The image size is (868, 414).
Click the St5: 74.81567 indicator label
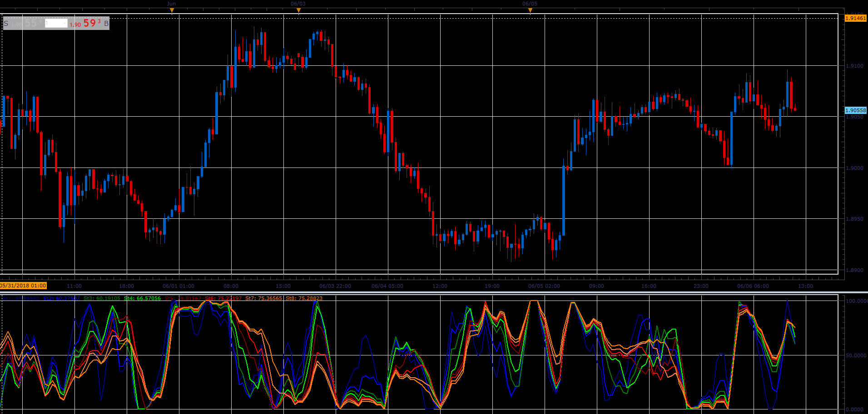[x=183, y=298]
